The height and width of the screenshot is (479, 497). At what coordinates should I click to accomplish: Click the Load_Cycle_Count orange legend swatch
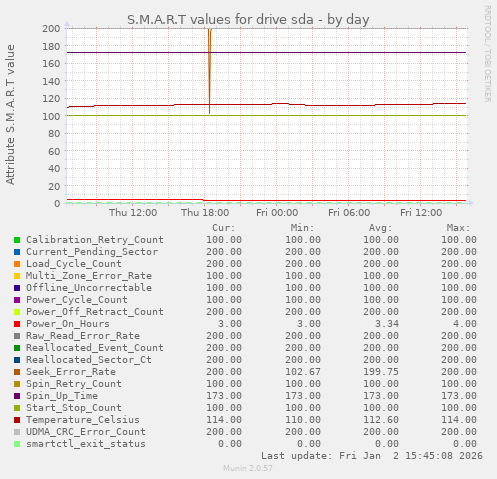pos(17,264)
